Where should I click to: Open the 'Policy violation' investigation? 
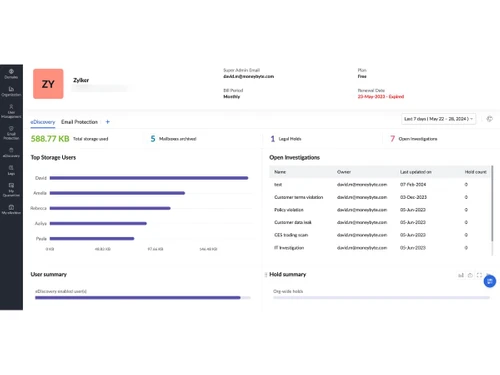(x=289, y=210)
